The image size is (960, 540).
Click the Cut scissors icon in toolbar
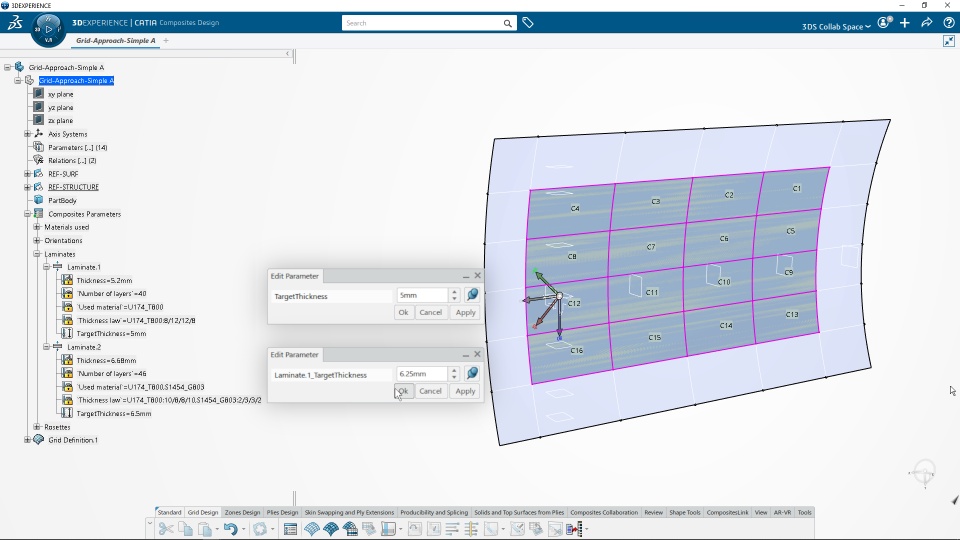(x=165, y=529)
